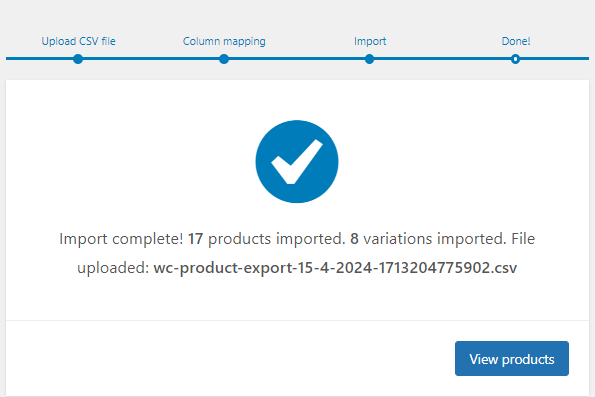Viewport: 595px width, 397px height.
Task: Select the Upload CSV file step label
Action: 79,41
